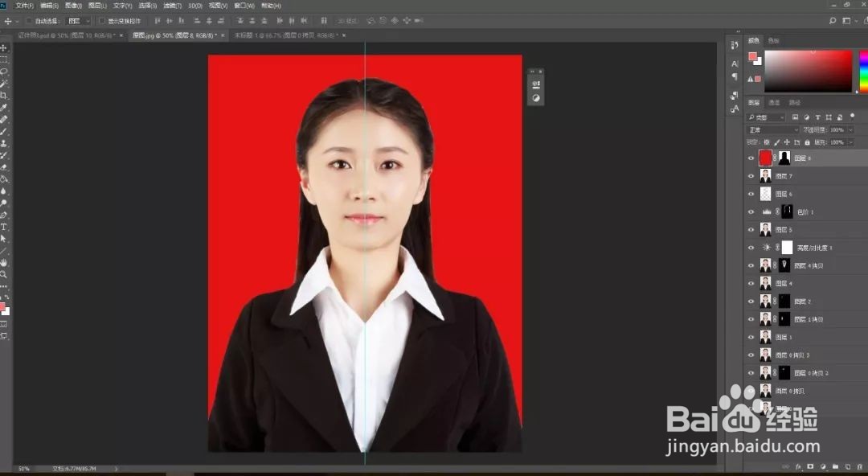Click the layer style fx icon
The height and width of the screenshot is (476, 868).
coord(799,466)
